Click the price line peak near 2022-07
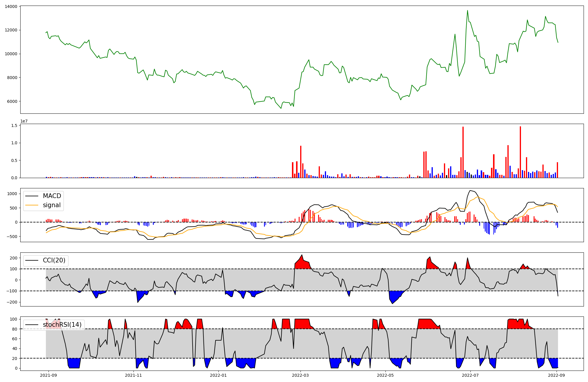The height and width of the screenshot is (382, 588). pyautogui.click(x=467, y=11)
